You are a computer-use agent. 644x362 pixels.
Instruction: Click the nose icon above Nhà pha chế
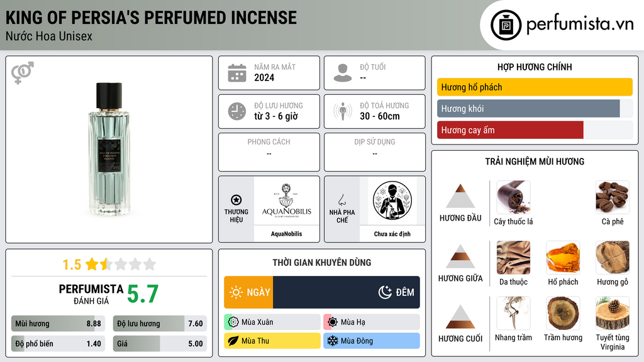(x=341, y=200)
